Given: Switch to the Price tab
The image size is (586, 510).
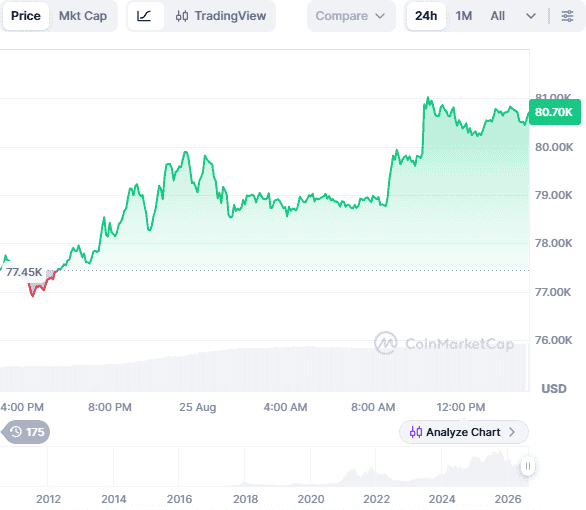Looking at the screenshot, I should [x=25, y=16].
